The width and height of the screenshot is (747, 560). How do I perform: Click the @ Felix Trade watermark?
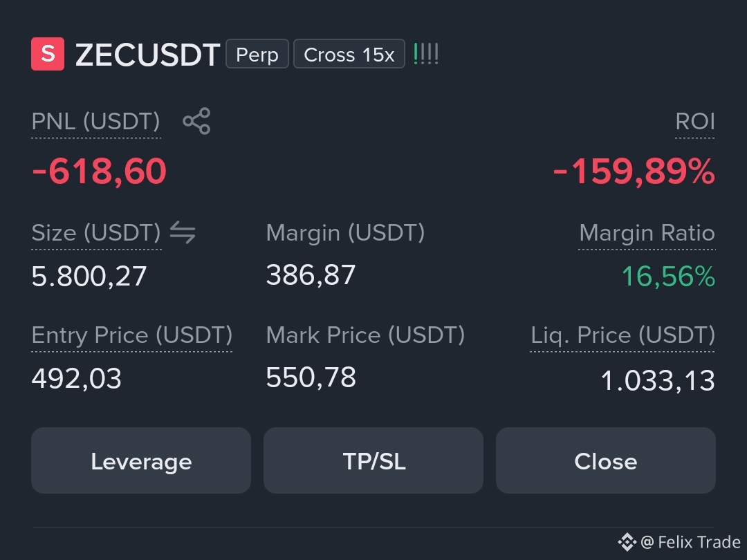pyautogui.click(x=690, y=542)
